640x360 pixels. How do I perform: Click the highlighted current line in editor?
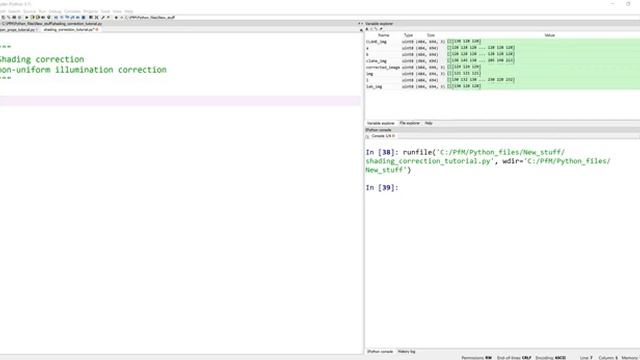180,101
